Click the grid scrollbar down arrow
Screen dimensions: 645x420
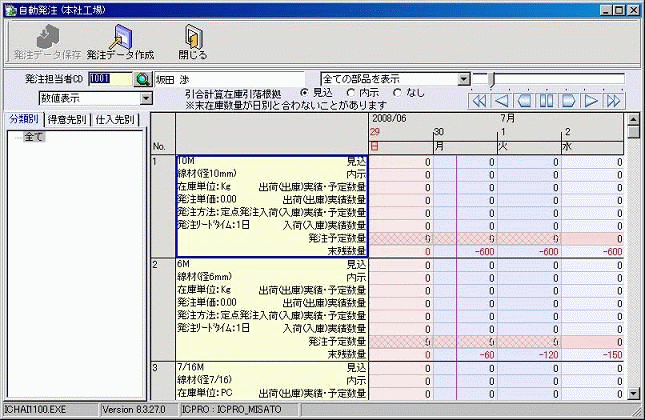coord(634,394)
